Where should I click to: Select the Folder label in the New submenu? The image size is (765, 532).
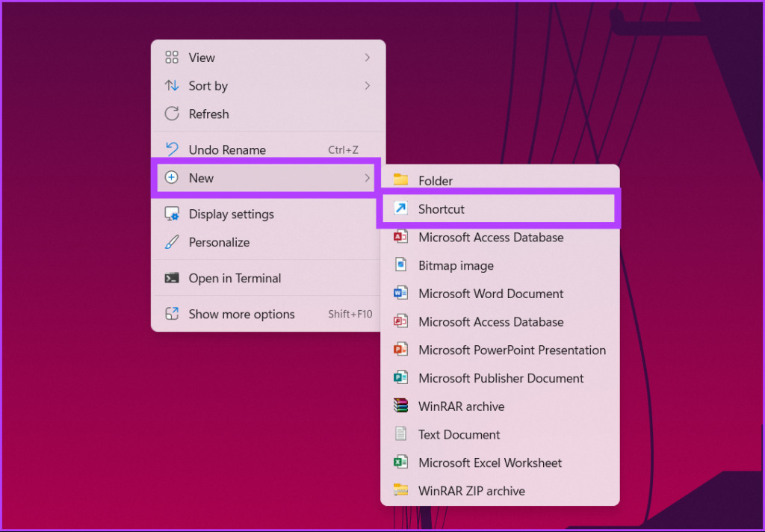pyautogui.click(x=436, y=181)
